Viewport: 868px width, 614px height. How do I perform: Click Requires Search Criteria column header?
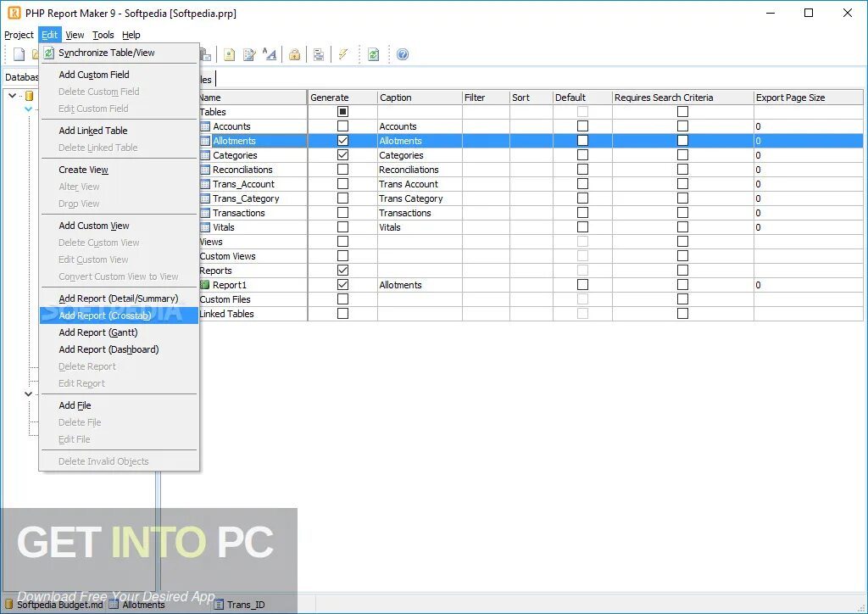(x=682, y=98)
